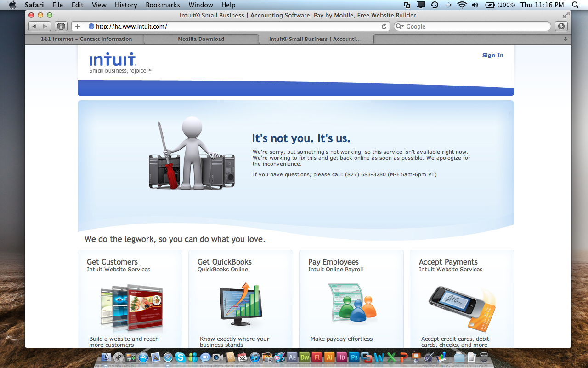588x368 pixels.
Task: Switch to the Mozilla Download tab
Action: (x=201, y=39)
